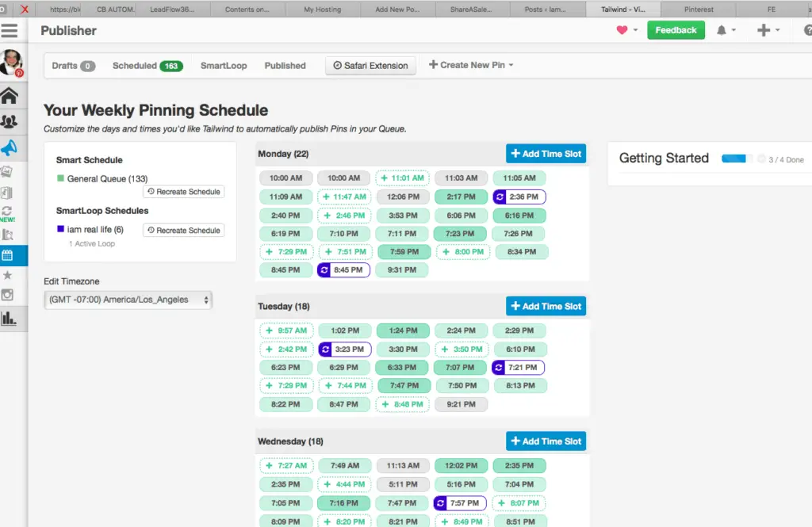Viewport: 812px width, 527px height.
Task: Click loop icon on Monday 8:45 PM slot
Action: click(x=324, y=269)
